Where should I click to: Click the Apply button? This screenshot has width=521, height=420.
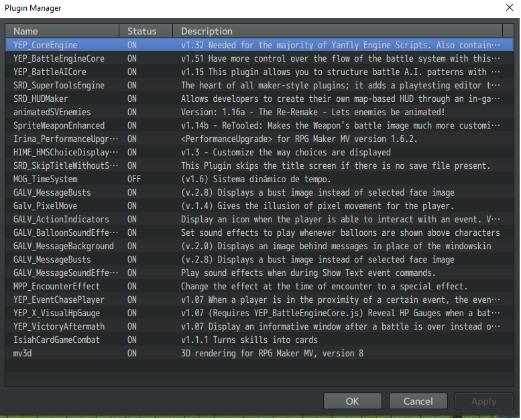[x=484, y=401]
